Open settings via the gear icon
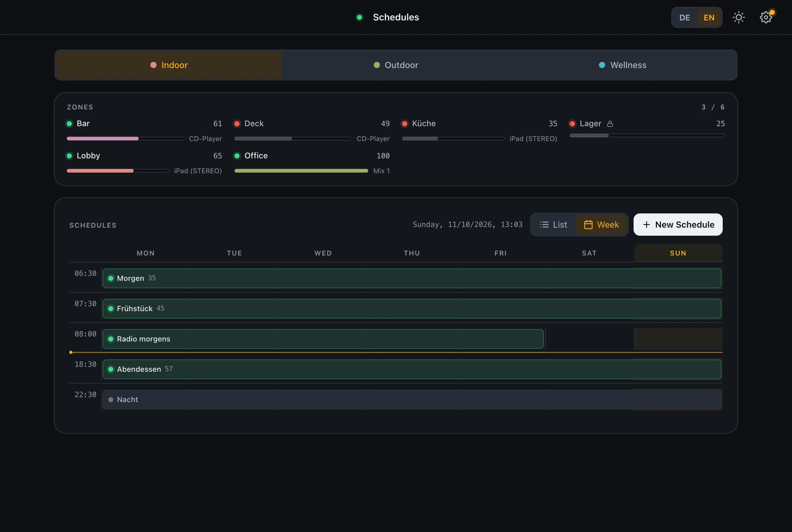Image resolution: width=792 pixels, height=532 pixels. tap(766, 17)
